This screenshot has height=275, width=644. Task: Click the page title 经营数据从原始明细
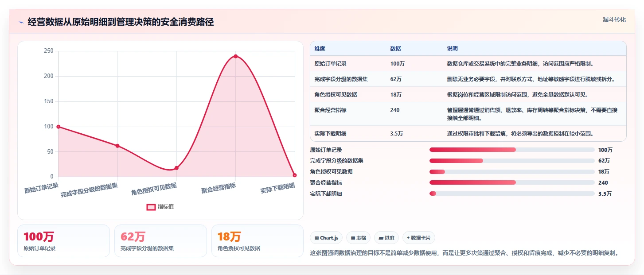pos(121,22)
